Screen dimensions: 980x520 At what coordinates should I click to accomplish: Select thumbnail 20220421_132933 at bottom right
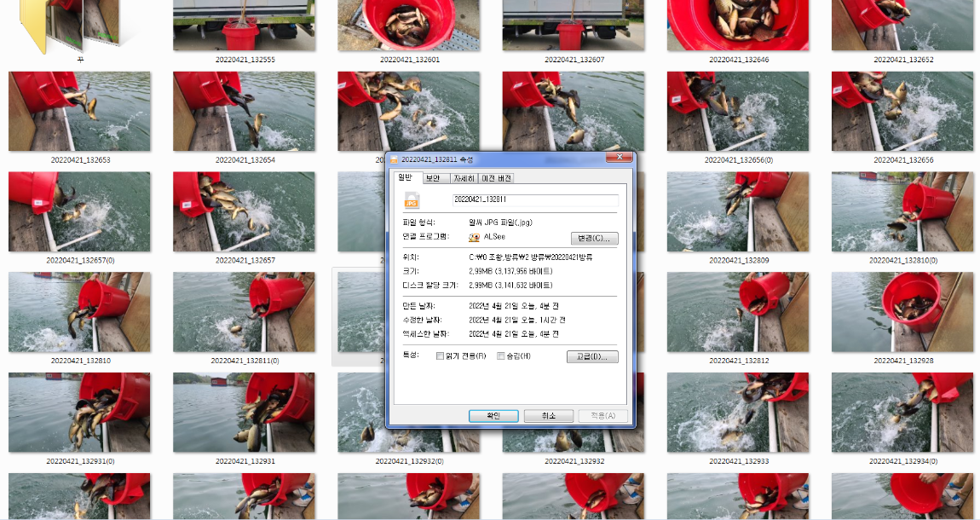pyautogui.click(x=737, y=413)
